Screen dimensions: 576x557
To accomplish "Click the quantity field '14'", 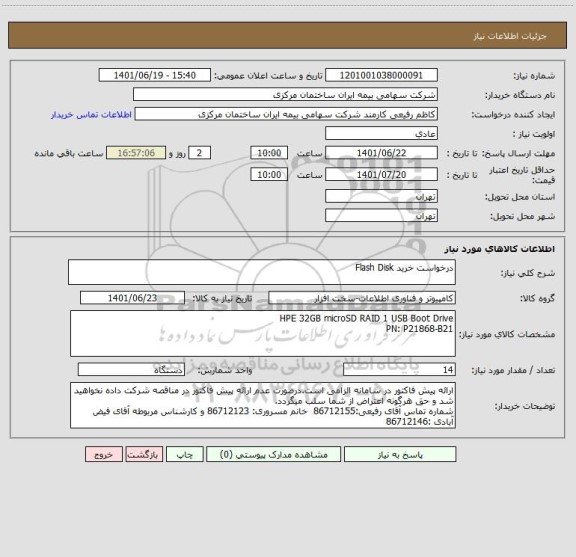I will point(399,370).
